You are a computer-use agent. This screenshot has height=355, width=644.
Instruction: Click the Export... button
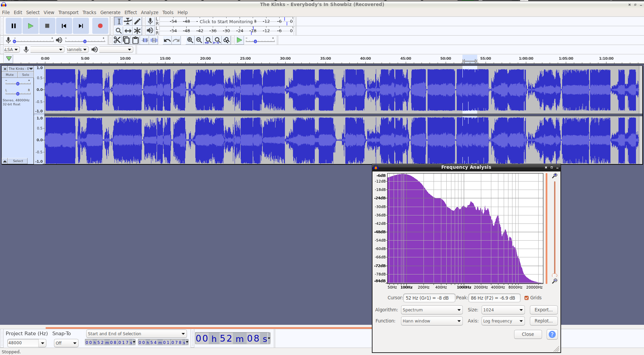pyautogui.click(x=544, y=310)
